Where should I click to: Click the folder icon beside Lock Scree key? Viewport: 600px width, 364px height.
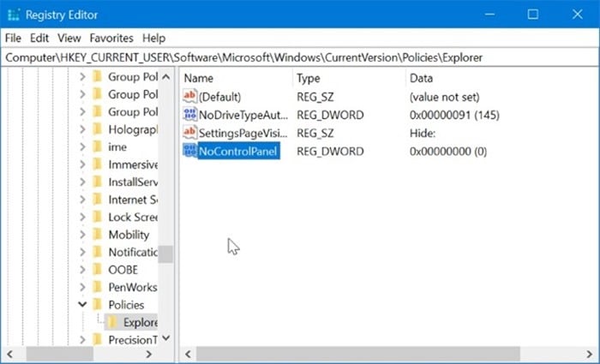pyautogui.click(x=98, y=218)
